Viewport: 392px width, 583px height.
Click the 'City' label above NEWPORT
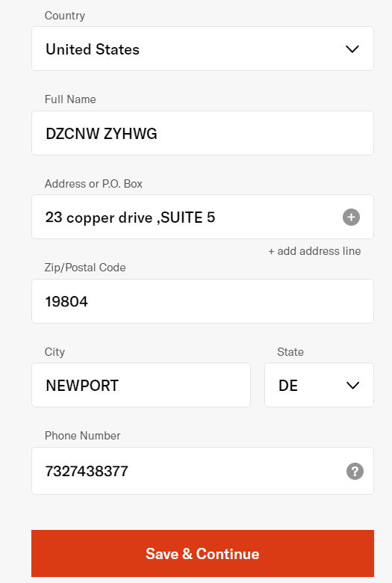pyautogui.click(x=55, y=352)
